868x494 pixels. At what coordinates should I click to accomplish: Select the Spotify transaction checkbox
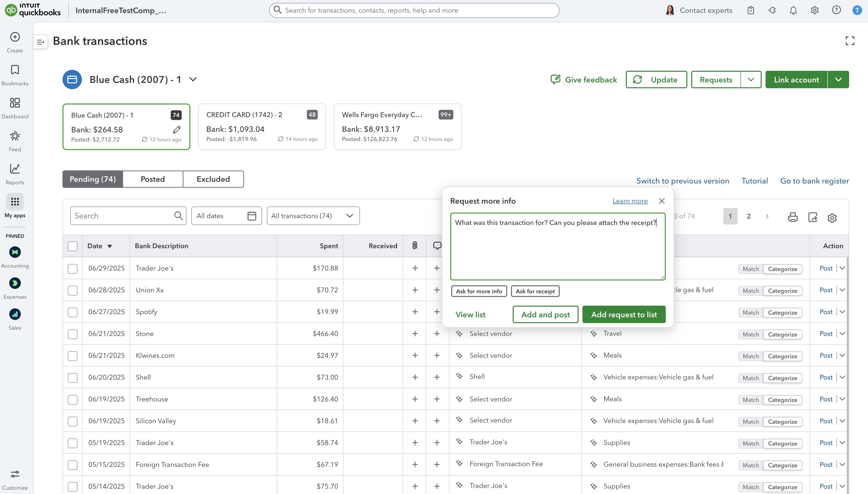click(x=72, y=312)
